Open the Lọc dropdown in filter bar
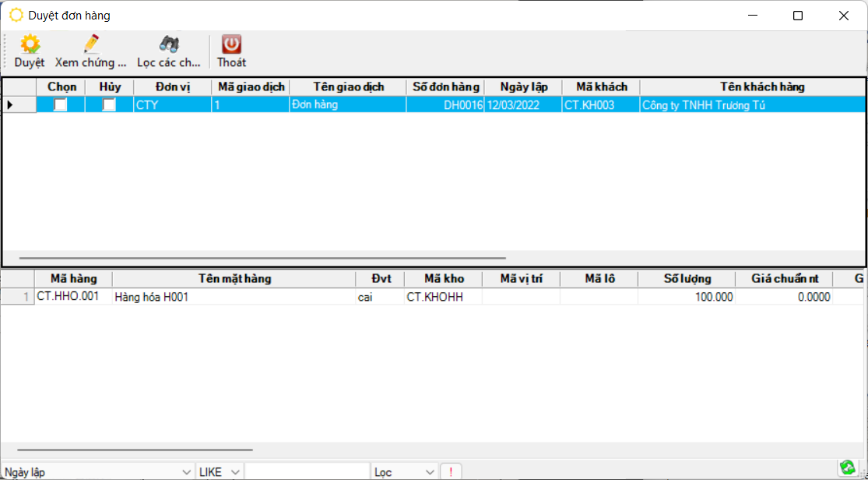868x480 pixels. pos(429,472)
